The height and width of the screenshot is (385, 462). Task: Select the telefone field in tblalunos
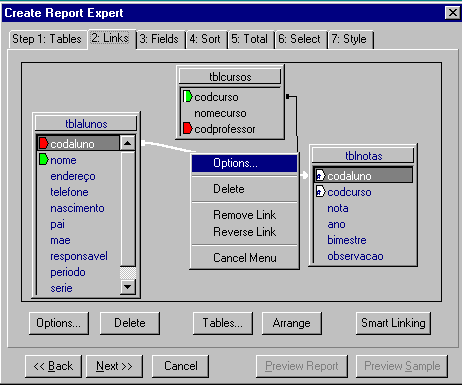(x=69, y=192)
